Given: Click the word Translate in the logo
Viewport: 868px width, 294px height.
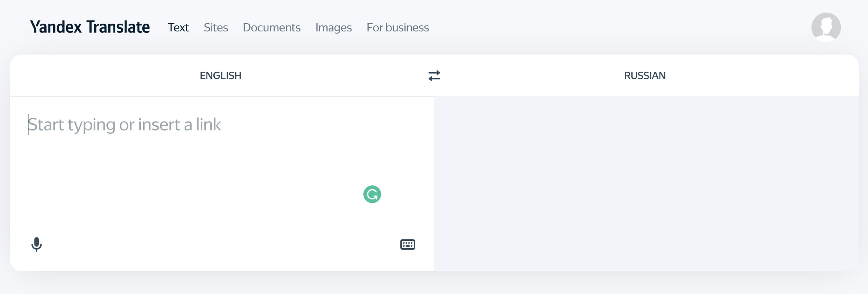Looking at the screenshot, I should 118,27.
